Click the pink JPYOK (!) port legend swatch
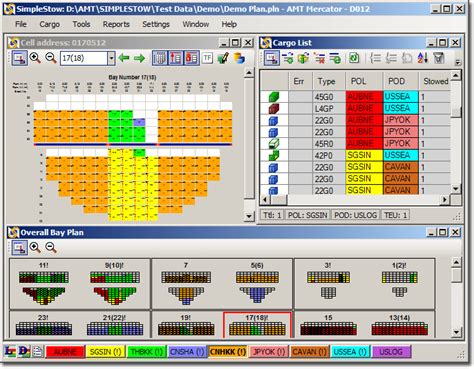Viewport: 474px width, 369px height. coord(269,352)
